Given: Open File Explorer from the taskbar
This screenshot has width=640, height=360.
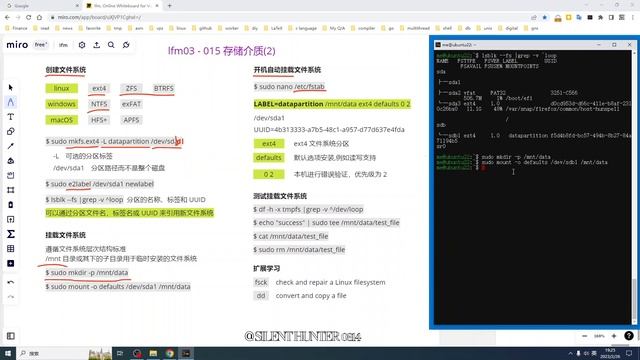Looking at the screenshot, I should pos(153,353).
